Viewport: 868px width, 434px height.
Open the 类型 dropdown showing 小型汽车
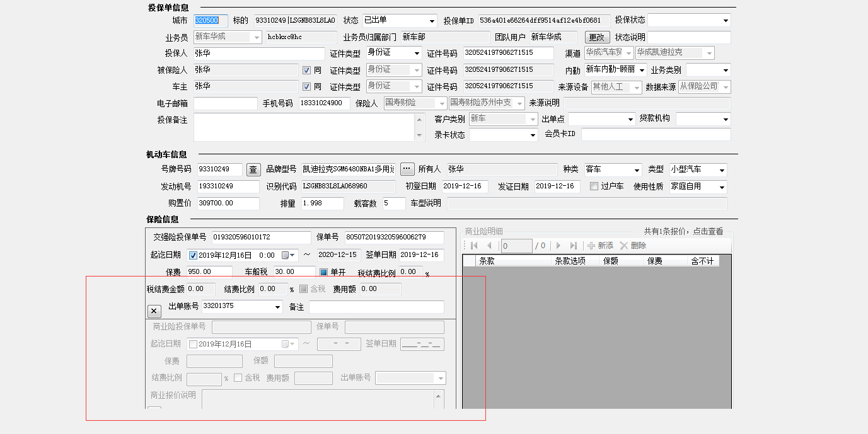(x=722, y=169)
